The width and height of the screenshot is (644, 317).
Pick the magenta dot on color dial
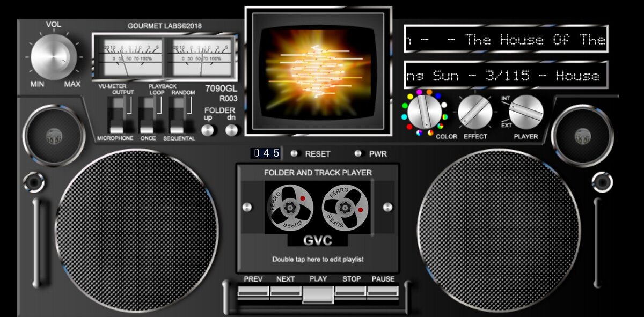420,92
